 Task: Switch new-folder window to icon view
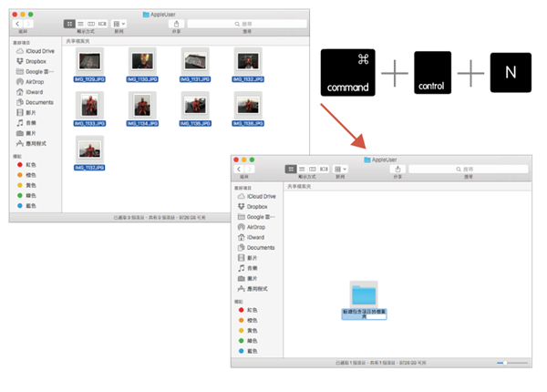point(291,170)
